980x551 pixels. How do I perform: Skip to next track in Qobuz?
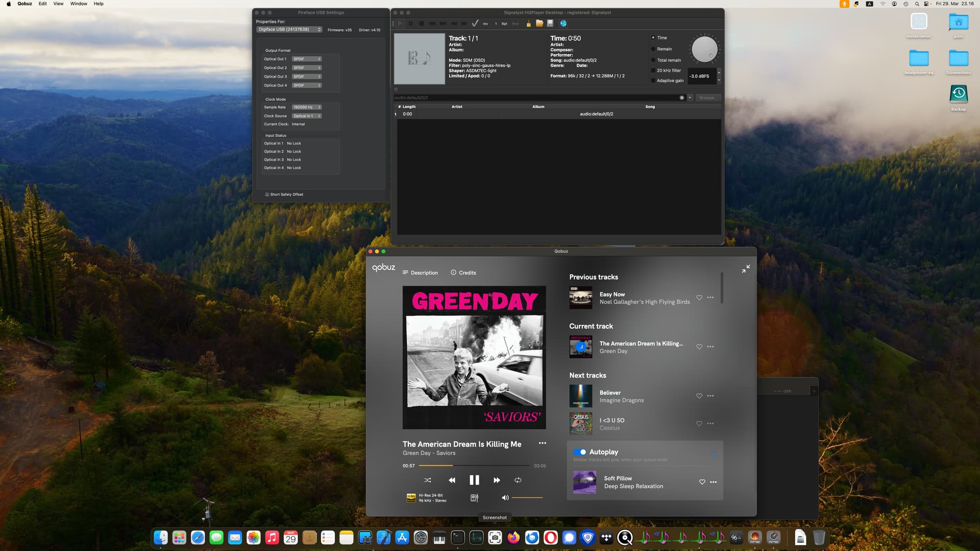pos(497,480)
